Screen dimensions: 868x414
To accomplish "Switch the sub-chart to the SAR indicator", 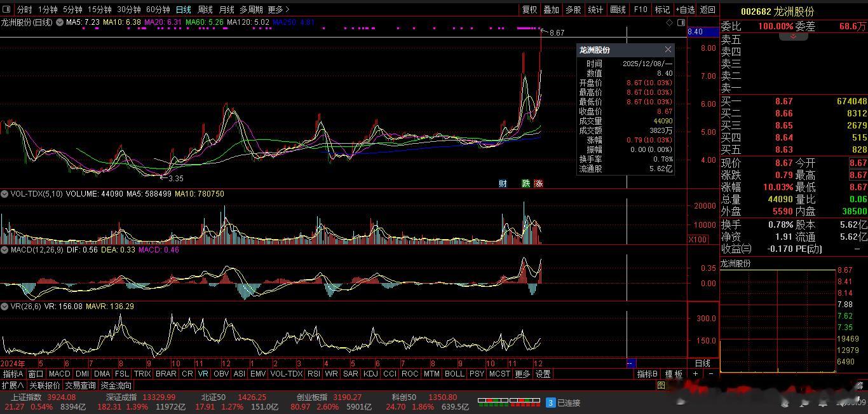I will [x=351, y=374].
